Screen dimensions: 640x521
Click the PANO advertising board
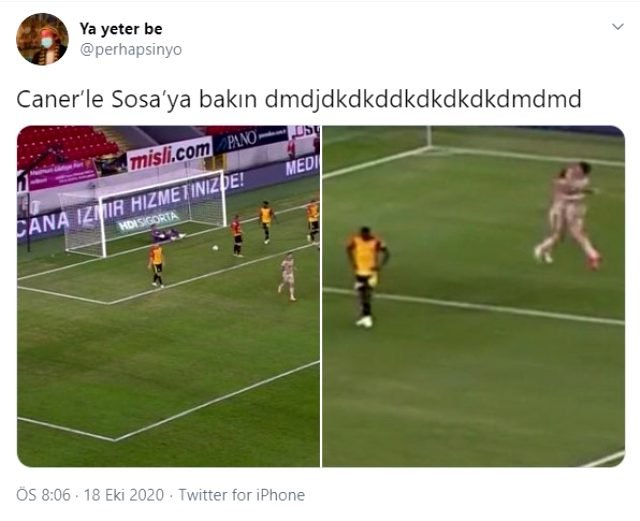click(x=249, y=139)
